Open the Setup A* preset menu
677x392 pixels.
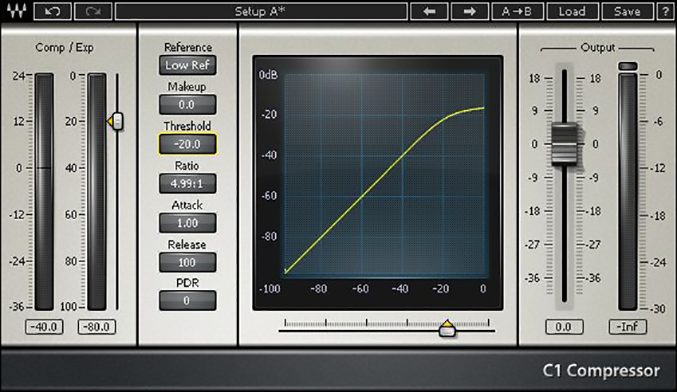click(261, 11)
